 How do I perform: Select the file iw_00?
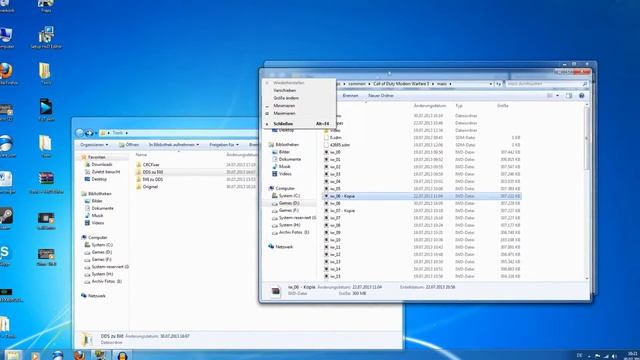click(x=335, y=152)
